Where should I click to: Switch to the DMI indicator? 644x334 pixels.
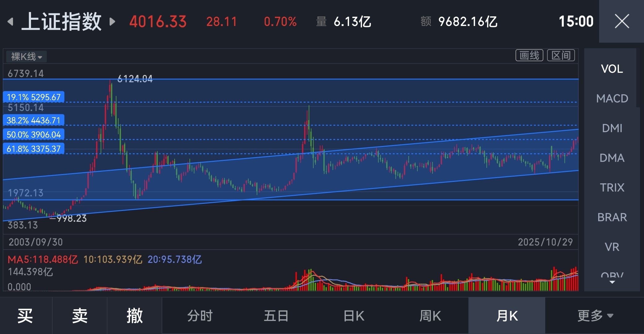[612, 128]
